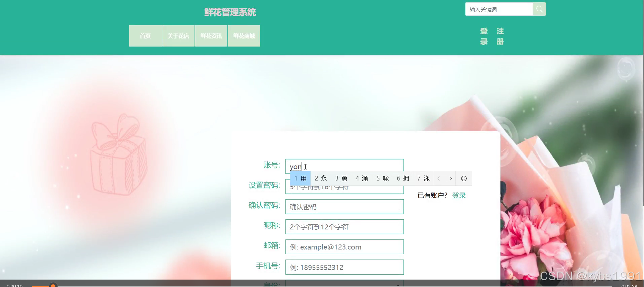
Task: Click the 登录 link in header
Action: (484, 36)
